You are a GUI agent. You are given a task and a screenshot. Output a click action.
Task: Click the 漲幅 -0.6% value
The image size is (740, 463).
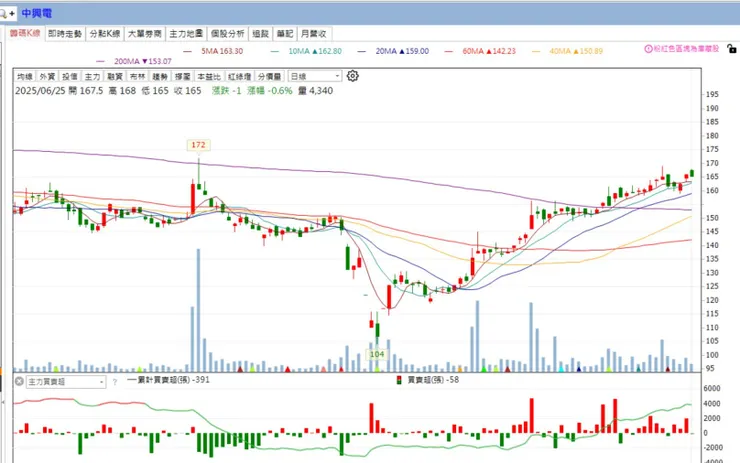pos(270,91)
